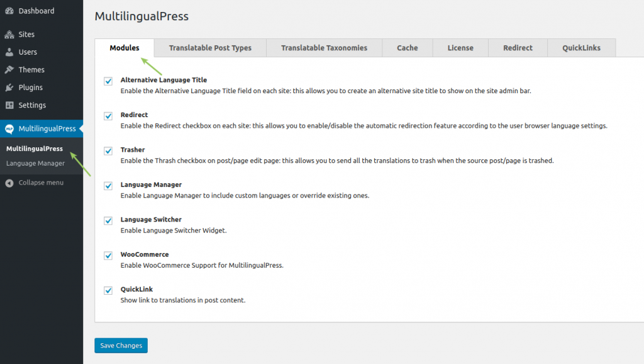
Task: Click the Sites houses icon
Action: (9, 35)
